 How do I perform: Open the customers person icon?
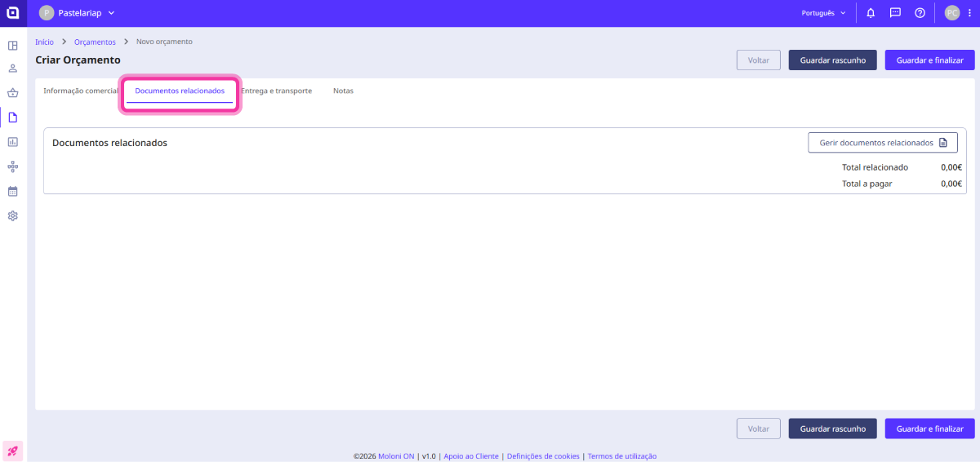click(x=13, y=69)
